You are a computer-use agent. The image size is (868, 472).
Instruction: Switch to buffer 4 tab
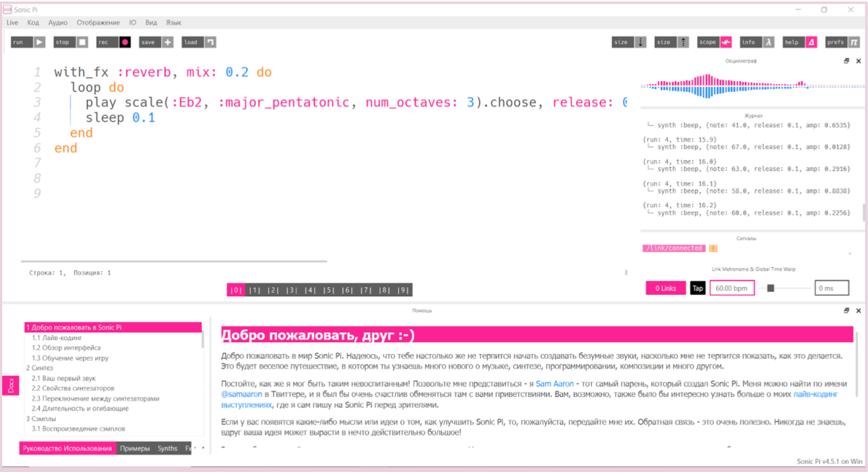coord(310,290)
